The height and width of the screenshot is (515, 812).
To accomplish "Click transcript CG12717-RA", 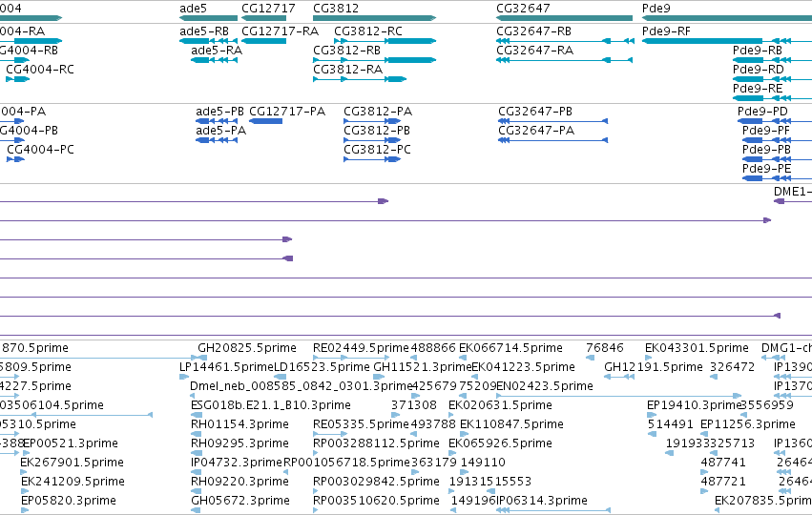I will pyautogui.click(x=264, y=41).
